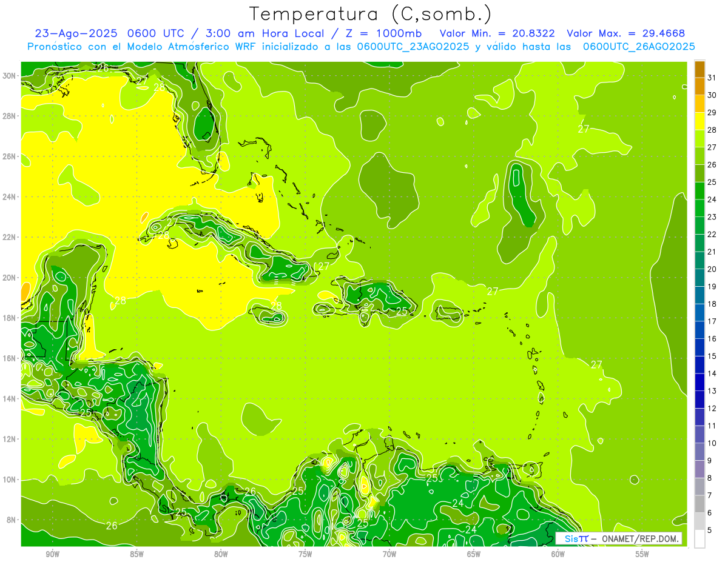Select the 8N latitude axis label
This screenshot has width=728, height=562.
click(12, 520)
